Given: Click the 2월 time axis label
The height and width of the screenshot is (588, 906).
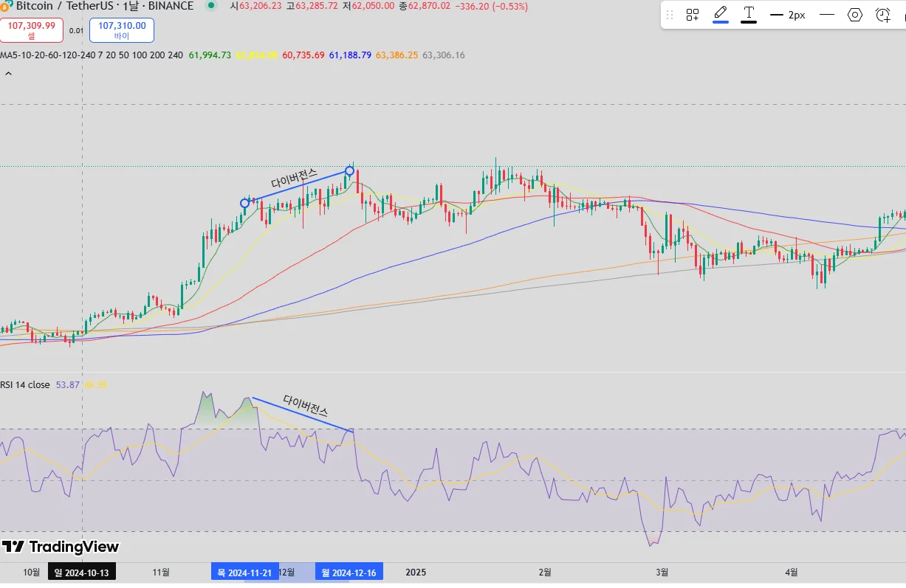Looking at the screenshot, I should (x=545, y=572).
